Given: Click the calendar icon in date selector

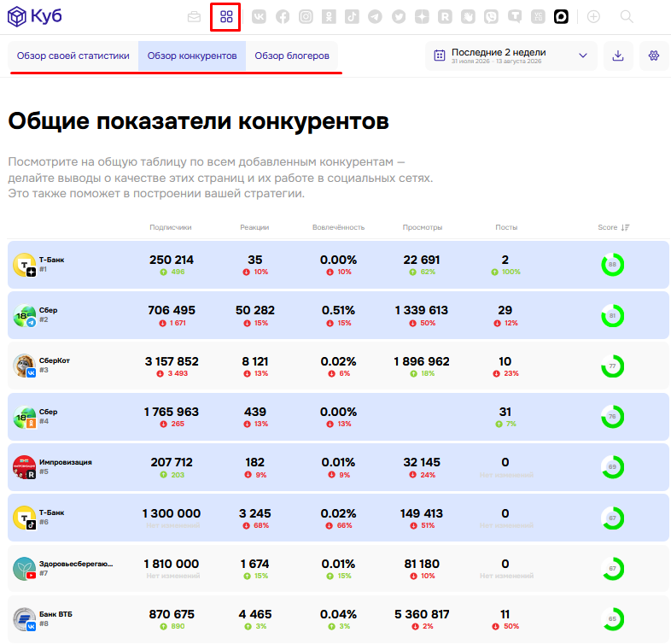Looking at the screenshot, I should click(x=440, y=56).
